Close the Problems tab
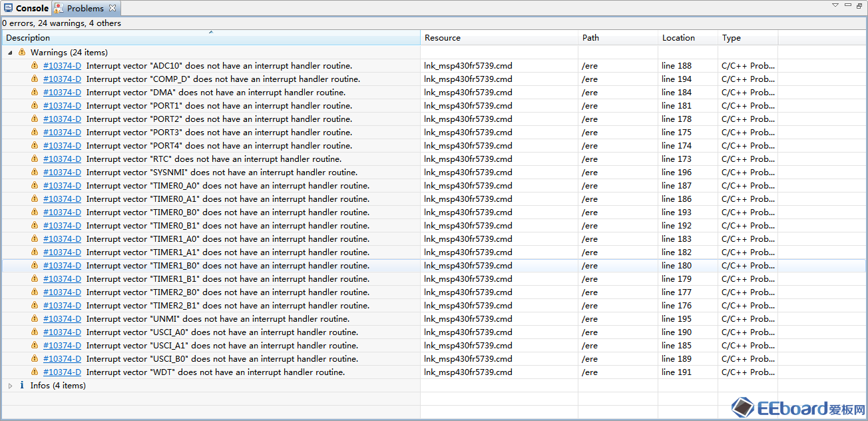 click(x=112, y=8)
